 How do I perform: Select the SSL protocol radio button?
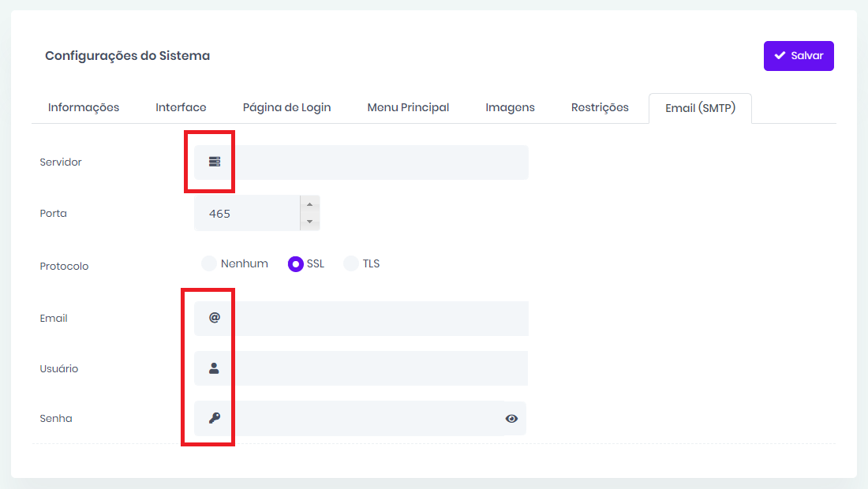tap(296, 264)
